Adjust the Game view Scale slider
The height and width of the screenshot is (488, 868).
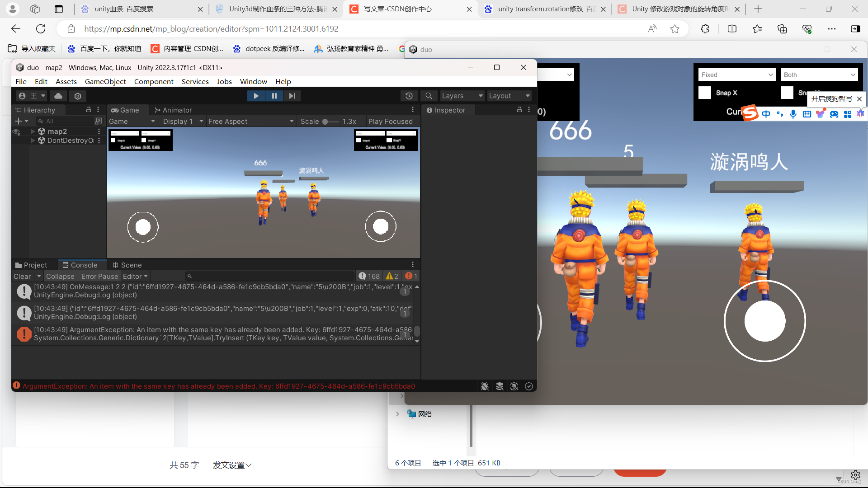[330, 121]
